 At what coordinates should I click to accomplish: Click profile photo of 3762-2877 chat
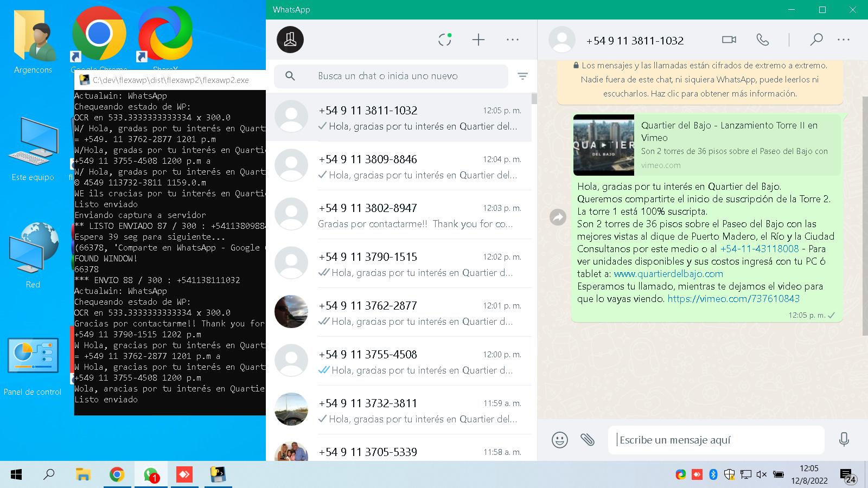coord(291,312)
